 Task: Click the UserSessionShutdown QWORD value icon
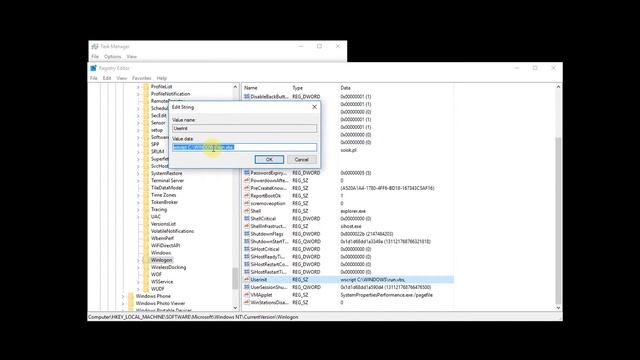(247, 287)
